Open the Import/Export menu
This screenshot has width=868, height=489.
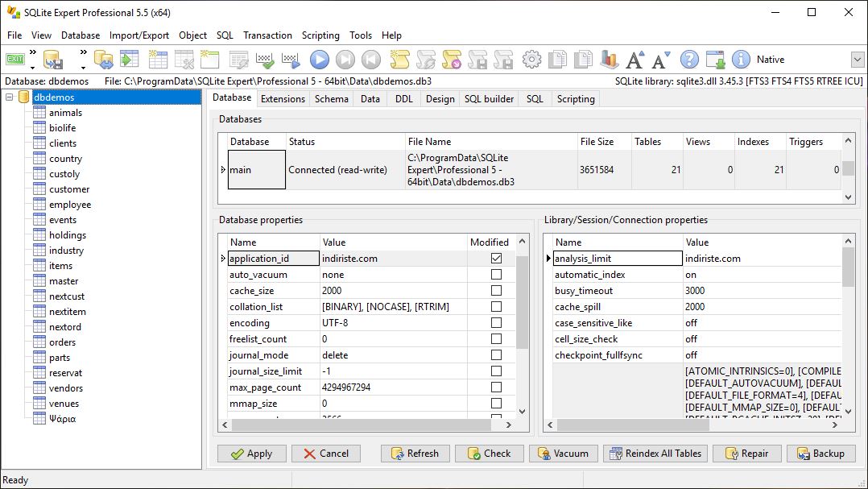pyautogui.click(x=139, y=35)
